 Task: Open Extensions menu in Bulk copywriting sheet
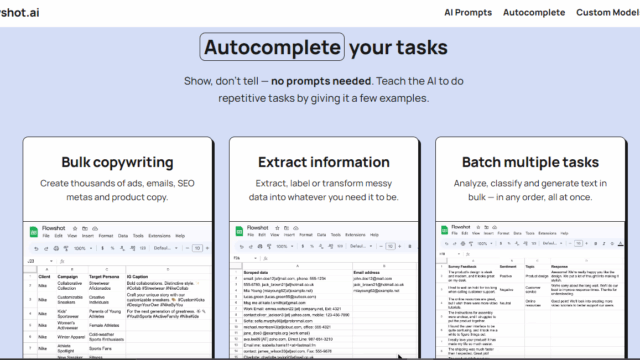click(x=160, y=236)
